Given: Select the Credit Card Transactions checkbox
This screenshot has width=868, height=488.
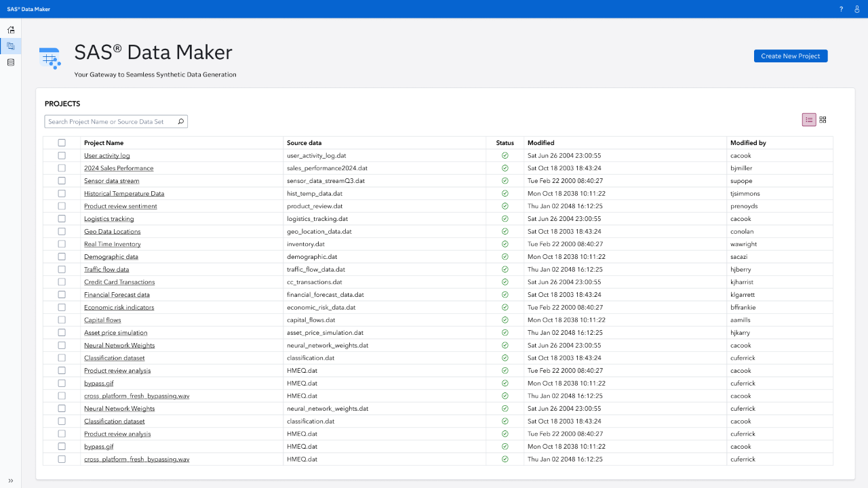Looking at the screenshot, I should [62, 282].
